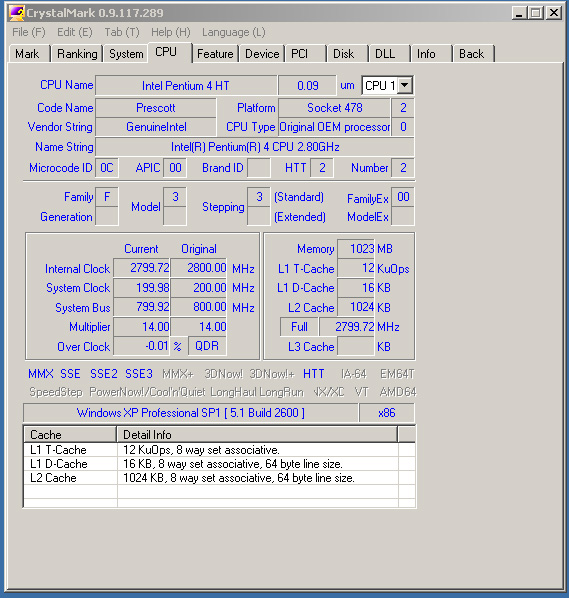Click the Intel Pentium 4 HT name field

[x=186, y=85]
